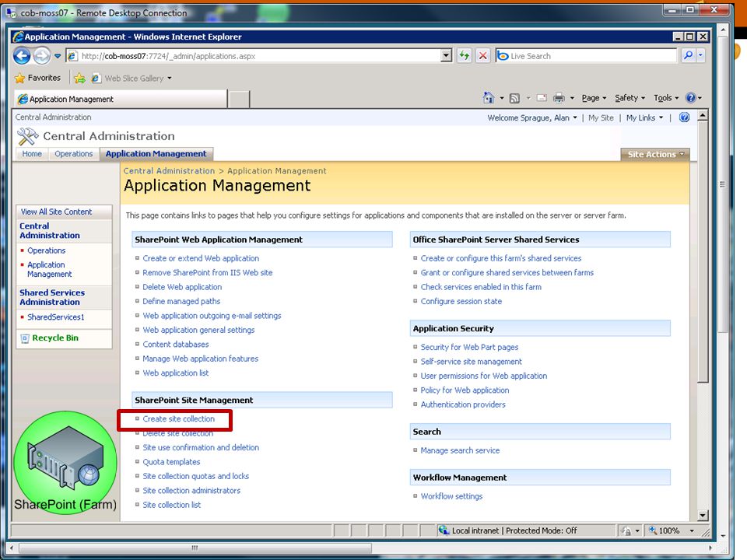Open Authentication providers link
This screenshot has width=747, height=560.
pyautogui.click(x=462, y=404)
